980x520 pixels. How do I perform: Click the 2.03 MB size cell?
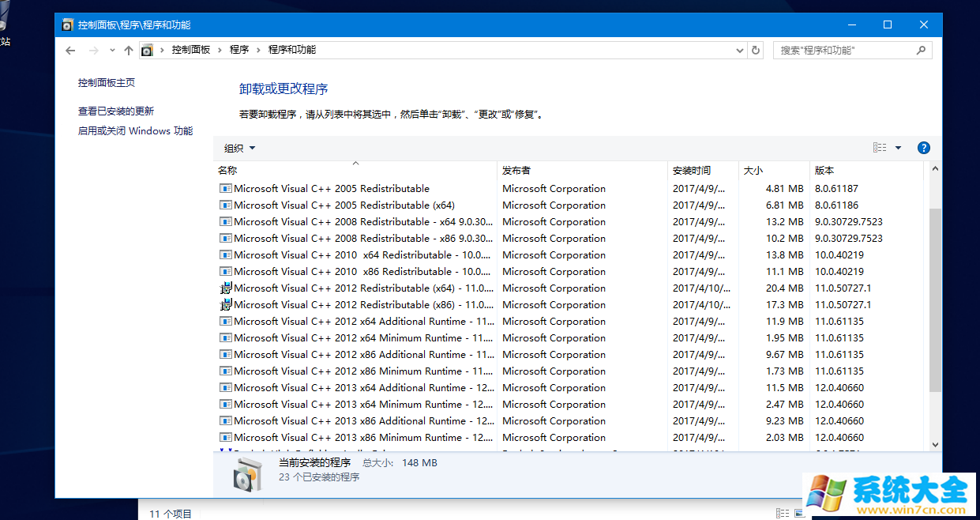[x=785, y=438]
